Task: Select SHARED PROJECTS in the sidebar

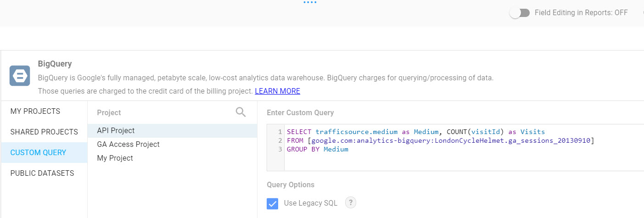Action: click(44, 132)
